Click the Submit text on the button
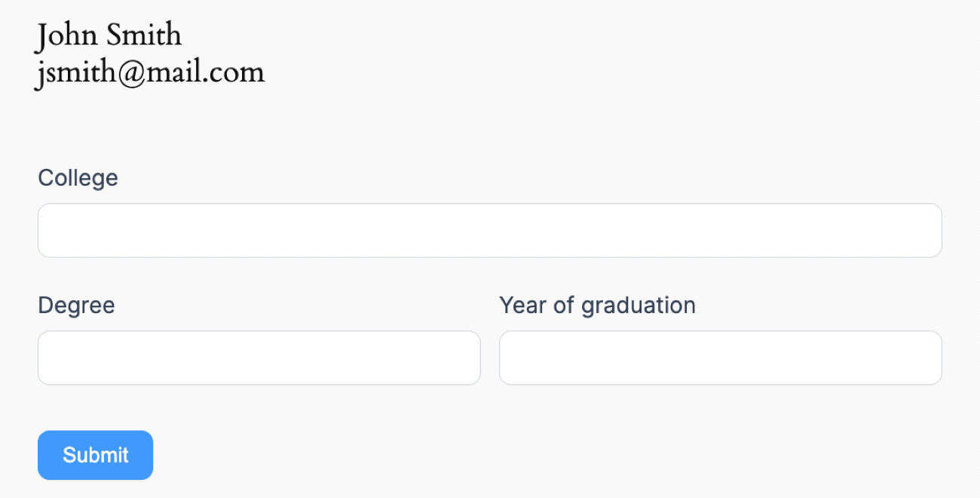Viewport: 980px width, 498px height. click(95, 455)
